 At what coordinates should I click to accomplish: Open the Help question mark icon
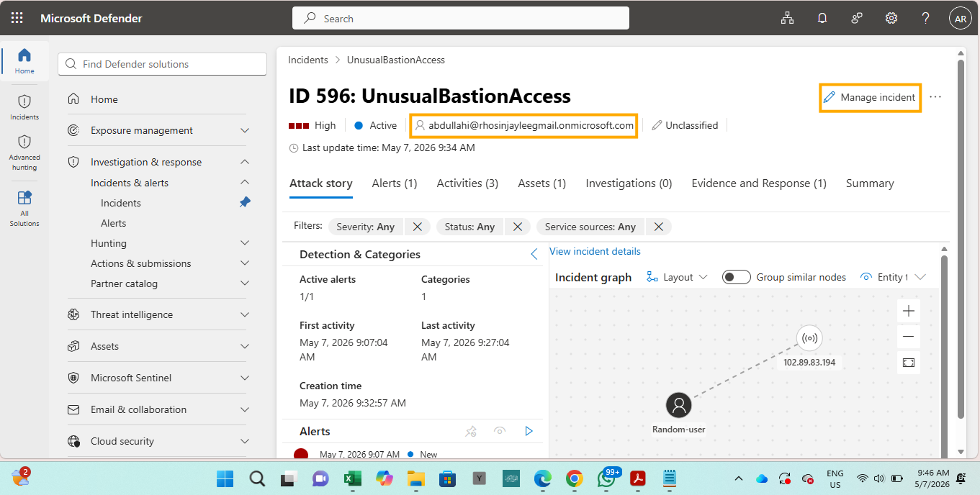tap(926, 19)
